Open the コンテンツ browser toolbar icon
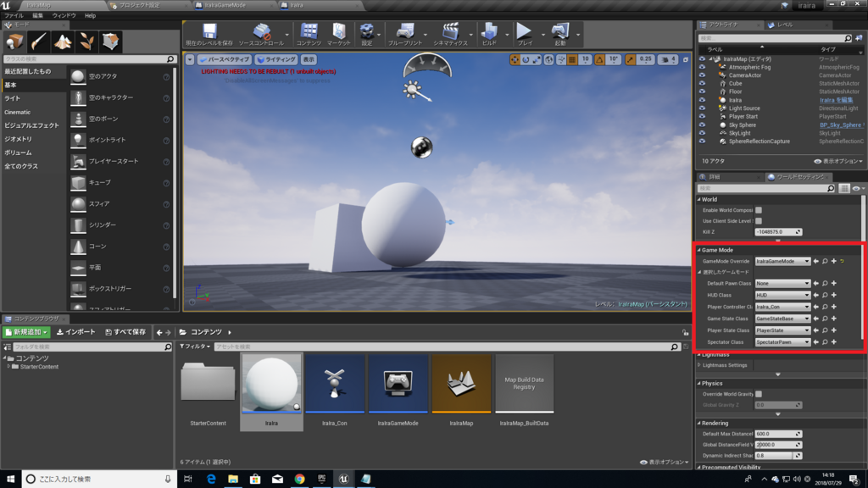Viewport: 868px width, 488px height. (310, 32)
